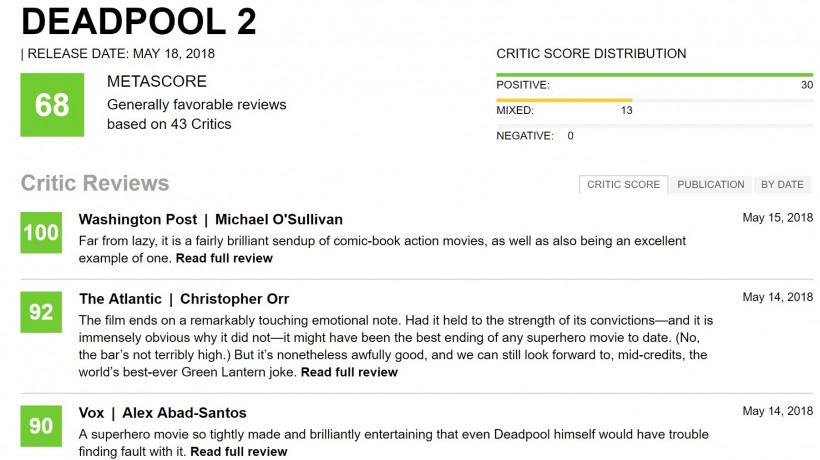820x460 pixels.
Task: Switch to the Publication sort tab
Action: coord(711,185)
